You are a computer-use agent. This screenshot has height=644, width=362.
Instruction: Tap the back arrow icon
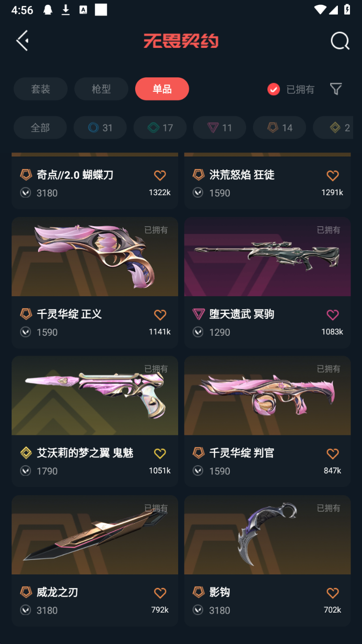click(x=22, y=41)
